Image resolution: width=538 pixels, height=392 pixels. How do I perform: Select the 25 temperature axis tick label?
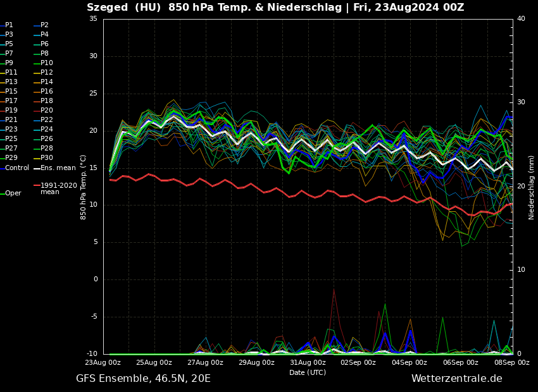(x=93, y=94)
